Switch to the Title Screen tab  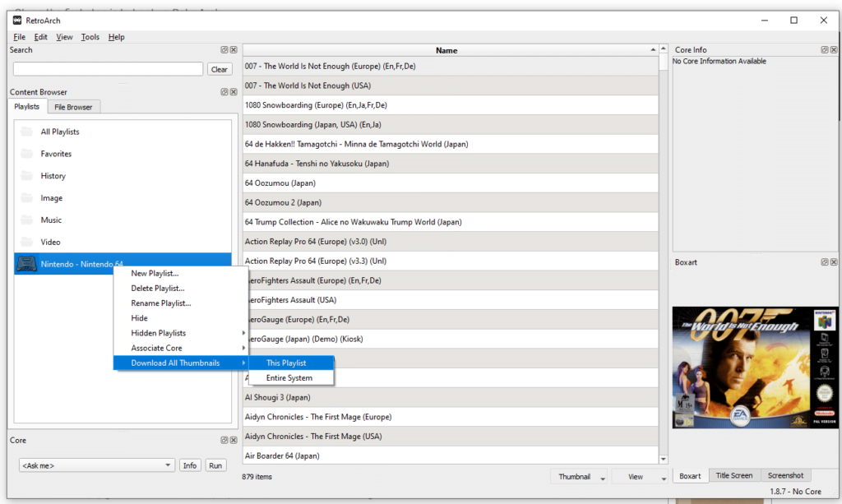point(734,475)
